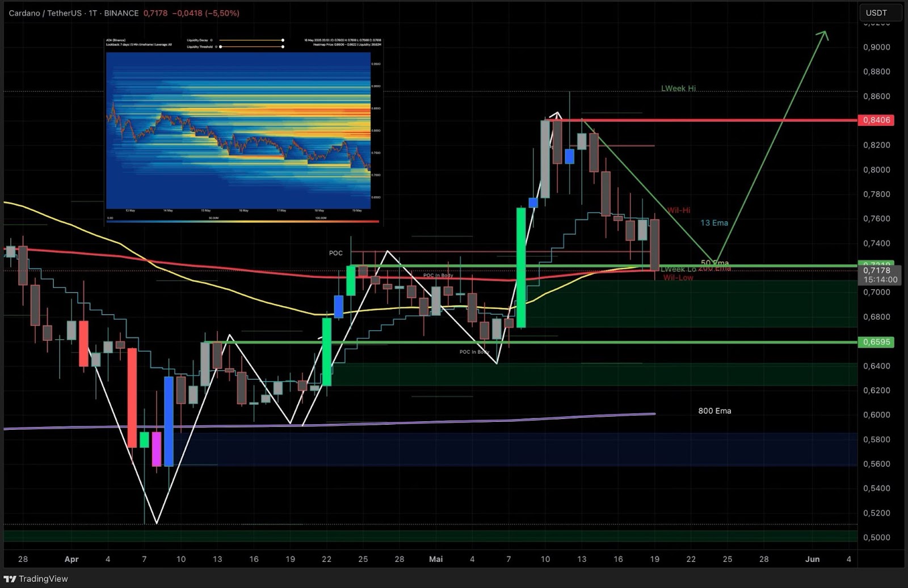The image size is (908, 588).
Task: Click the 0,6000 price scale value
Action: coord(877,415)
